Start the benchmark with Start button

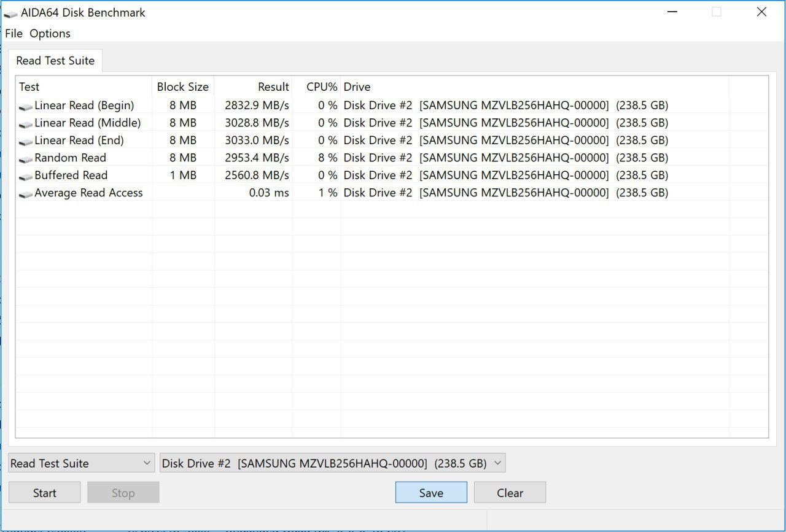(x=44, y=493)
